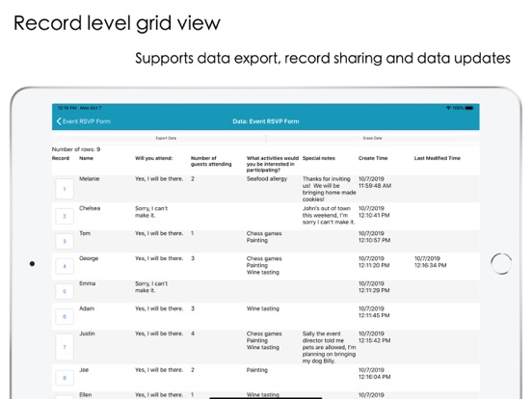Open record 1 for Melanie
The width and height of the screenshot is (532, 399).
click(65, 189)
